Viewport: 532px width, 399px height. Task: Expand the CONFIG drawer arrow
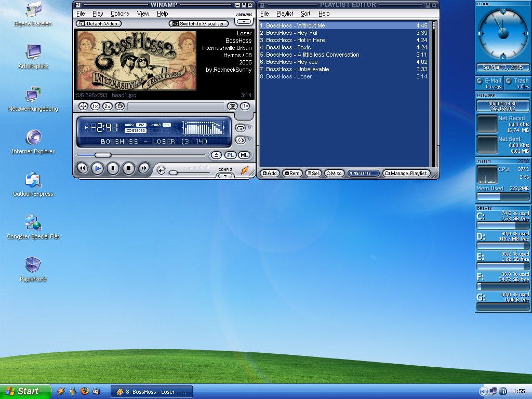pyautogui.click(x=225, y=176)
